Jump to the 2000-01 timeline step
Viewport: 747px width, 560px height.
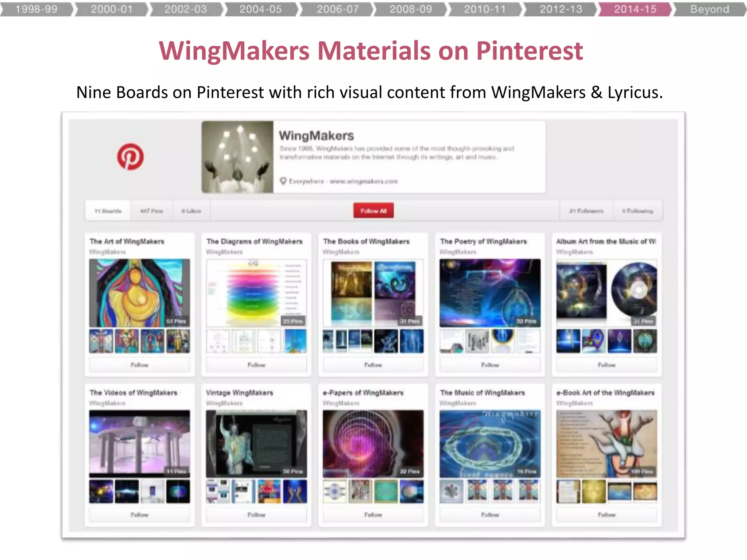pyautogui.click(x=112, y=9)
